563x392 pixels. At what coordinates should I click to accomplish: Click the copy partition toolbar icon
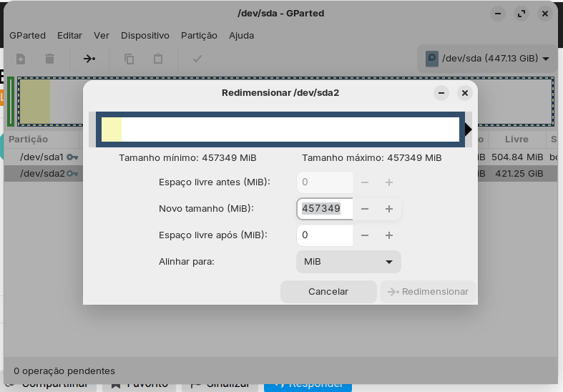[129, 59]
